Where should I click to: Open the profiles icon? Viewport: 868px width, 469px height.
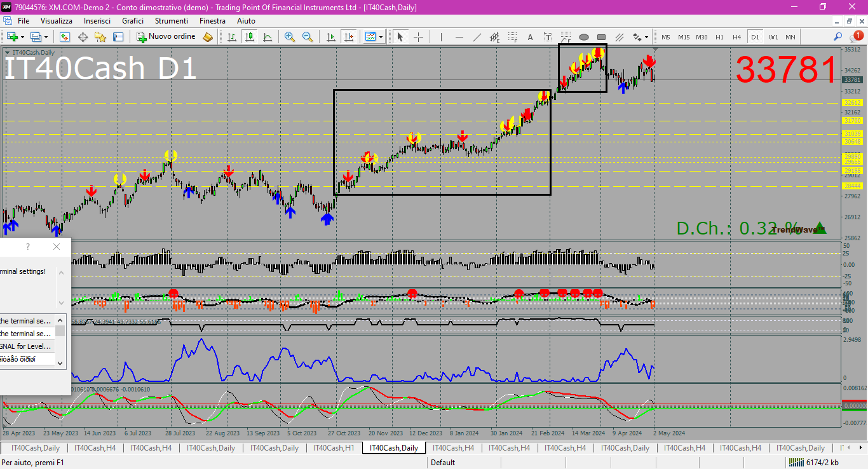pos(36,37)
